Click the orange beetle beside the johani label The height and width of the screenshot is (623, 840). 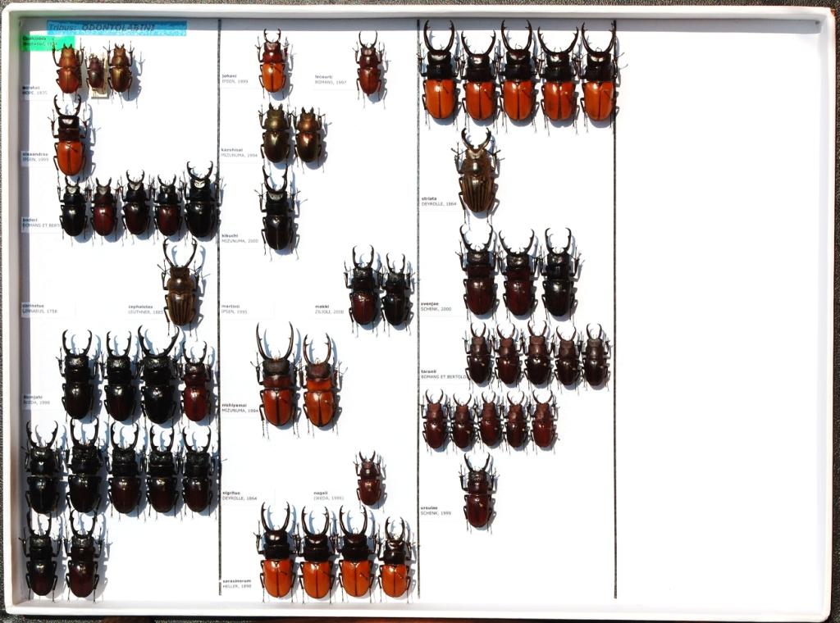272,63
